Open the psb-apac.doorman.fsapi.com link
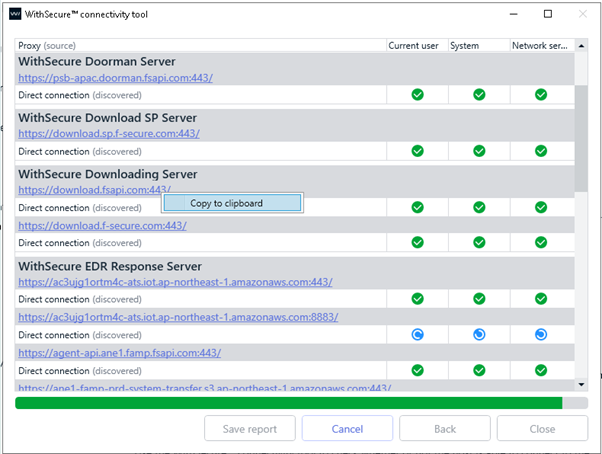Viewport: 602px width, 454px height. coord(115,78)
